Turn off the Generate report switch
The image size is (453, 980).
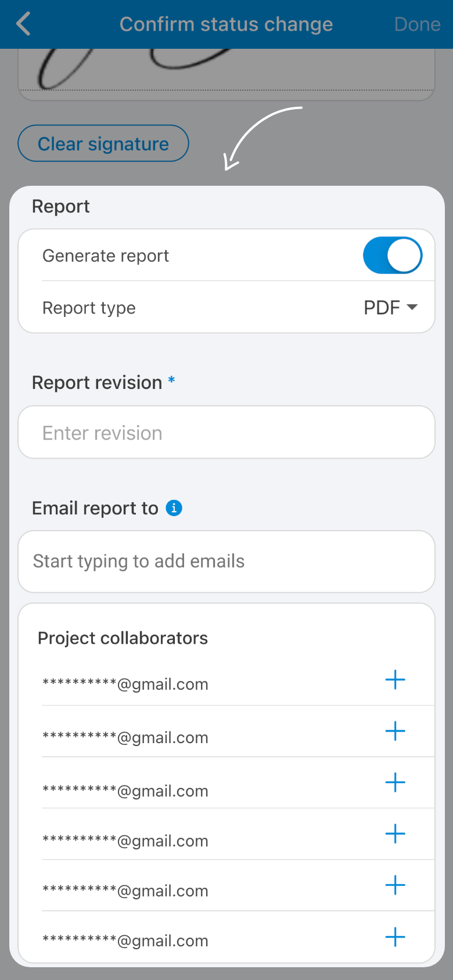tap(393, 255)
